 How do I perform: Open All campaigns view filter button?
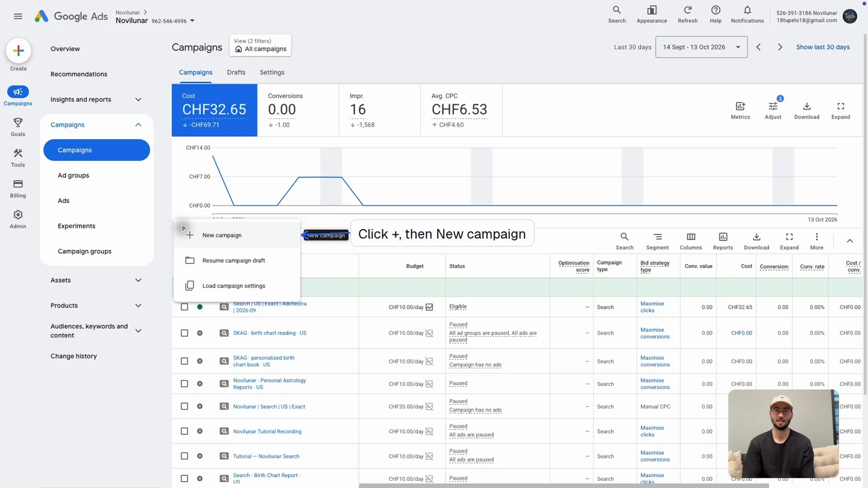260,45
